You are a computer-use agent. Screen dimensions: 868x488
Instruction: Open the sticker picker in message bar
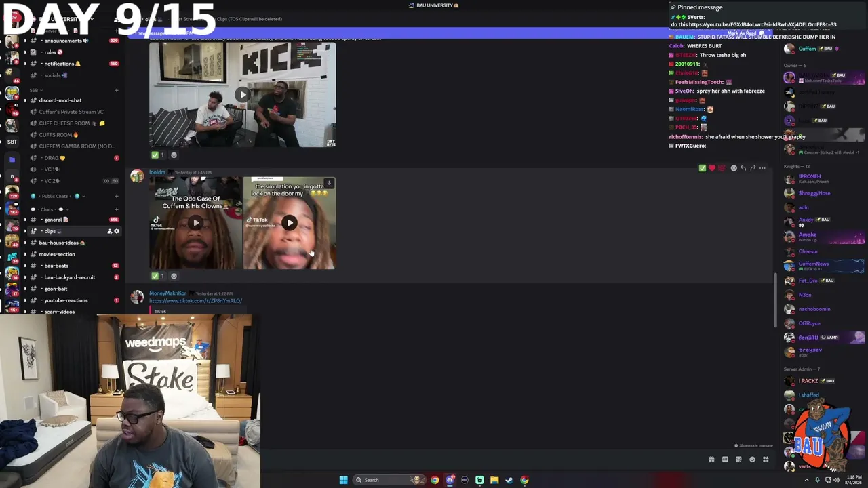[738, 460]
